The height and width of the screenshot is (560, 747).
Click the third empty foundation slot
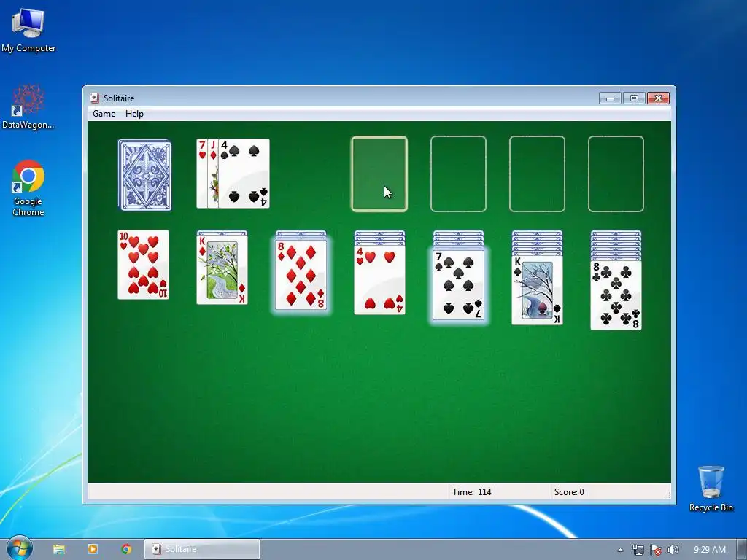tap(538, 174)
